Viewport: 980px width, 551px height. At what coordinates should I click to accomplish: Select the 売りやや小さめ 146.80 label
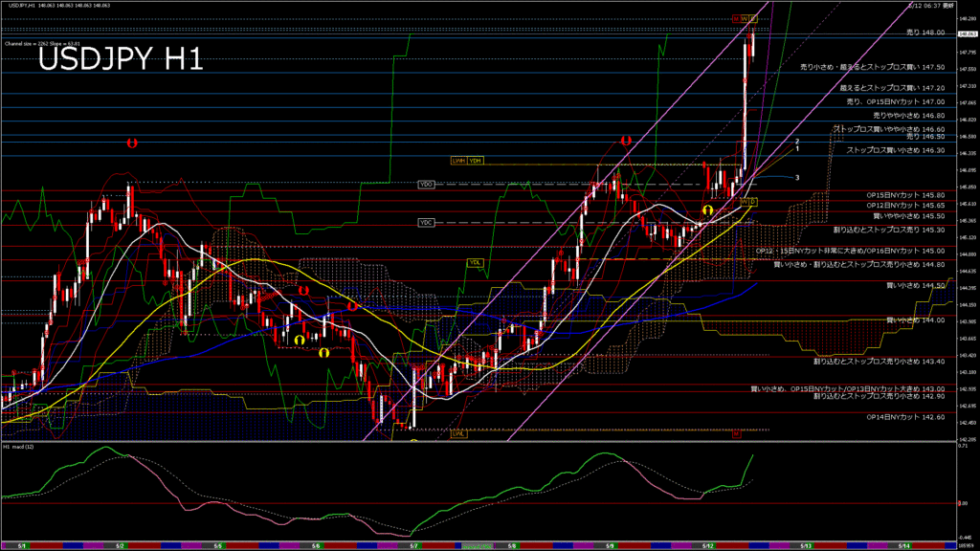pos(909,116)
